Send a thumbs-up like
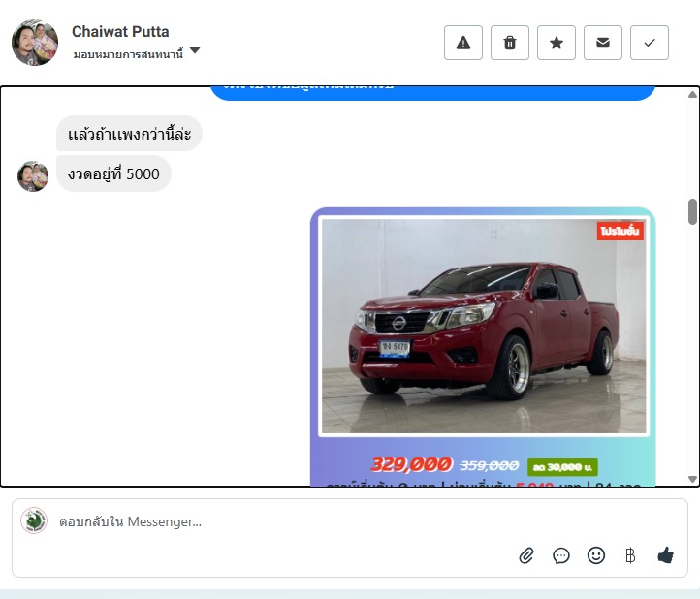Viewport: 700px width, 599px height. (666, 555)
